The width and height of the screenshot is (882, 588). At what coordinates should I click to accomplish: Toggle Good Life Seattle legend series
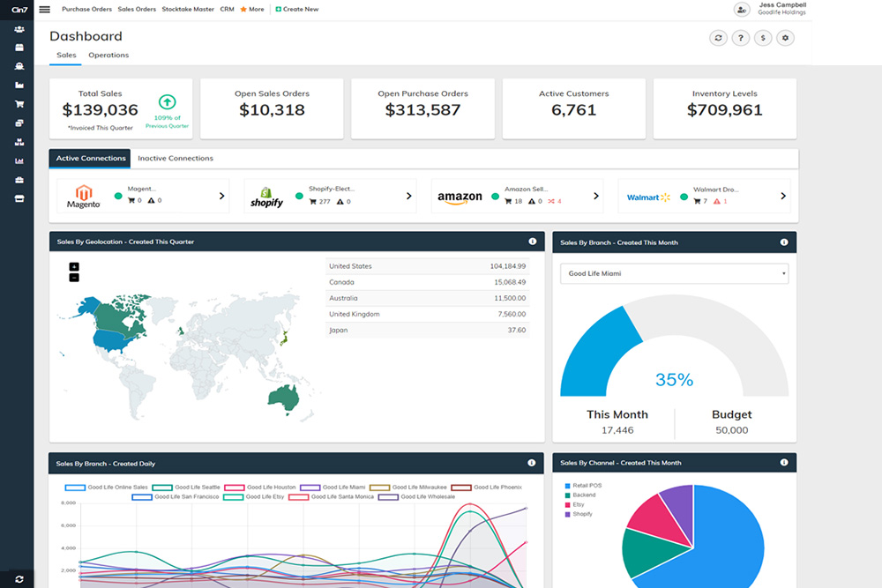(x=186, y=488)
